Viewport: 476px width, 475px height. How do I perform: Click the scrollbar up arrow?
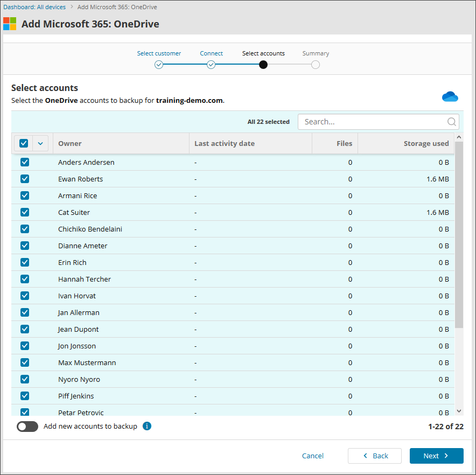click(459, 137)
